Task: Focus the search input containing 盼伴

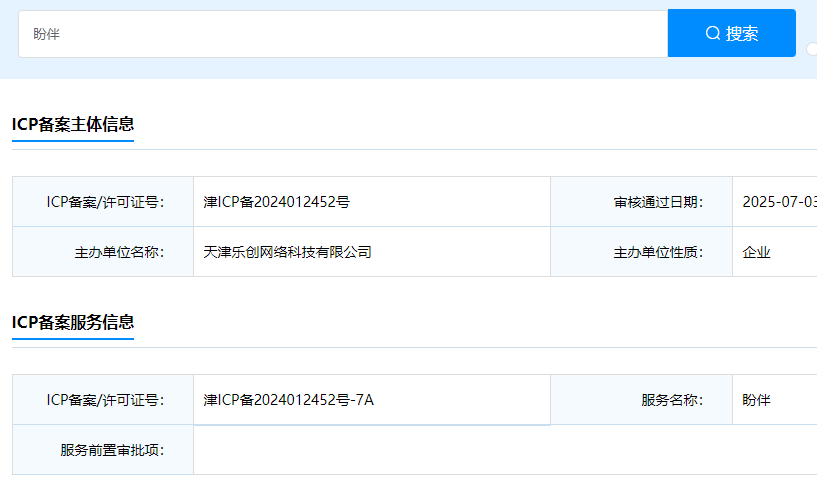Action: (343, 34)
